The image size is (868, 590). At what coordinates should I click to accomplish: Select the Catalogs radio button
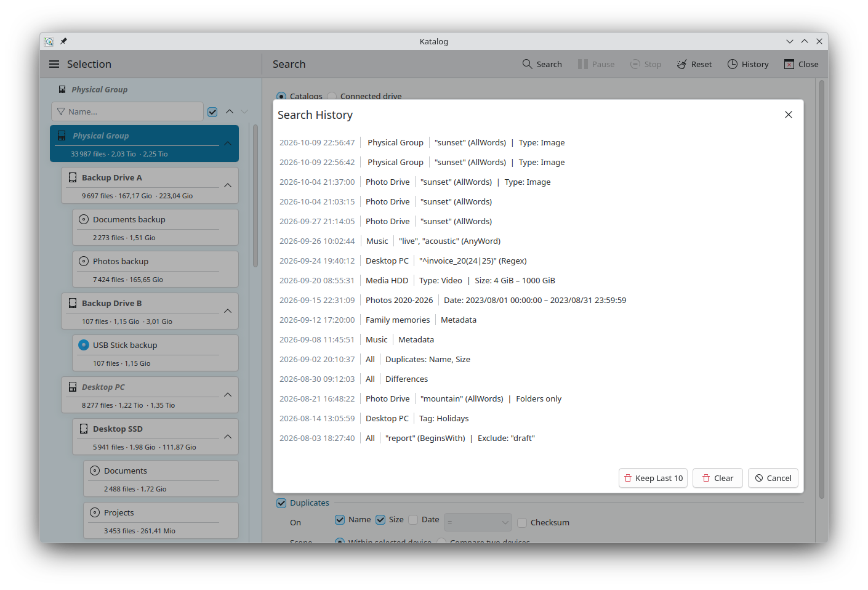(x=281, y=96)
